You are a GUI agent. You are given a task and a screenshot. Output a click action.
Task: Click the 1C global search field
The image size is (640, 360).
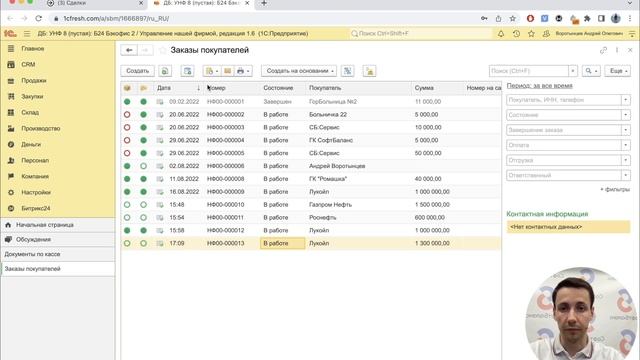point(420,34)
